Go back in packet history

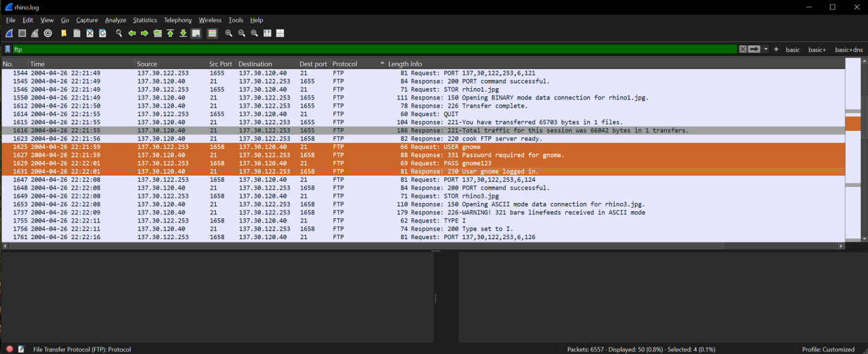point(132,33)
